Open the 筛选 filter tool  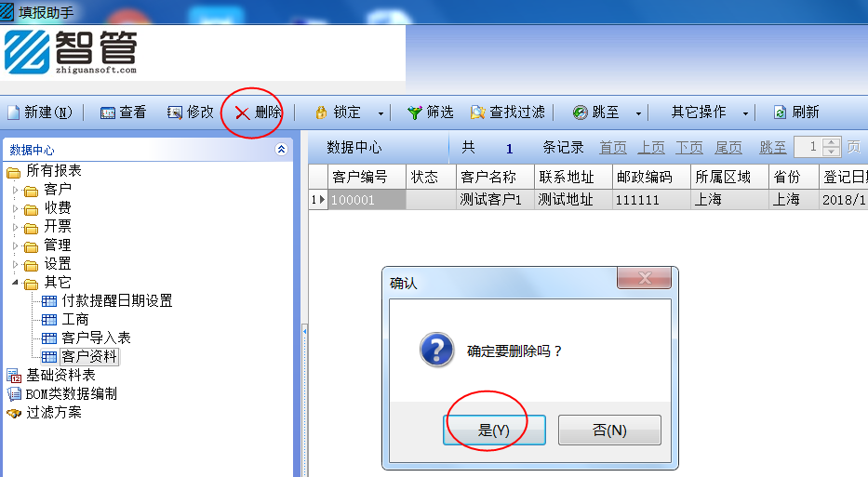(415, 113)
